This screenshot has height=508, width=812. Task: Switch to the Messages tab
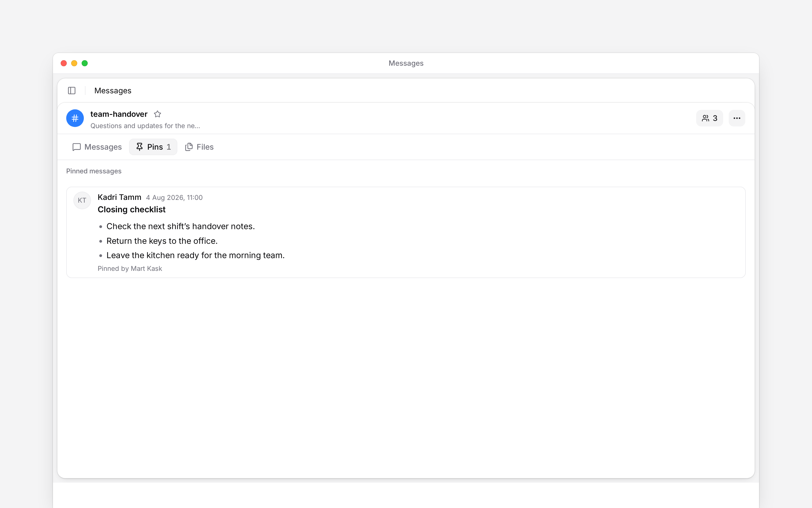(97, 147)
